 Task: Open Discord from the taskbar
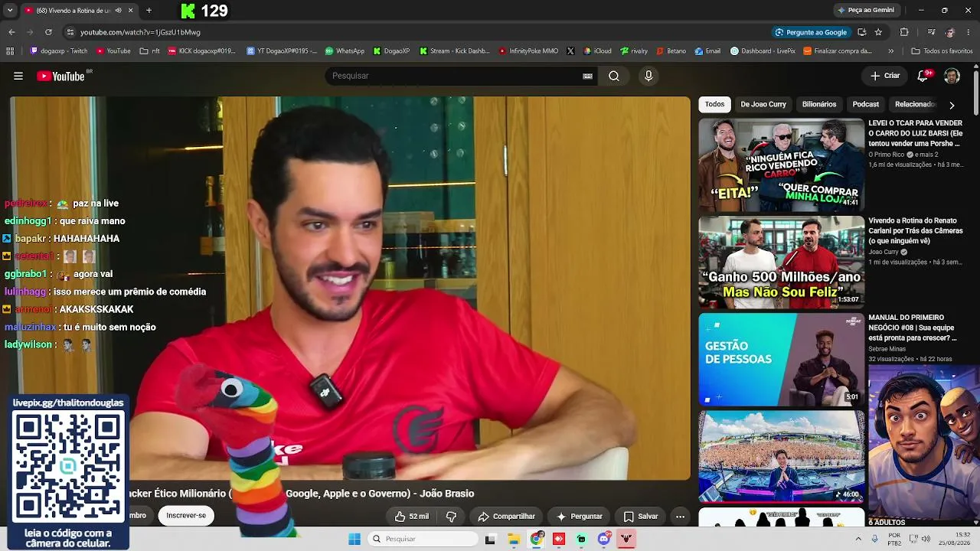point(604,539)
